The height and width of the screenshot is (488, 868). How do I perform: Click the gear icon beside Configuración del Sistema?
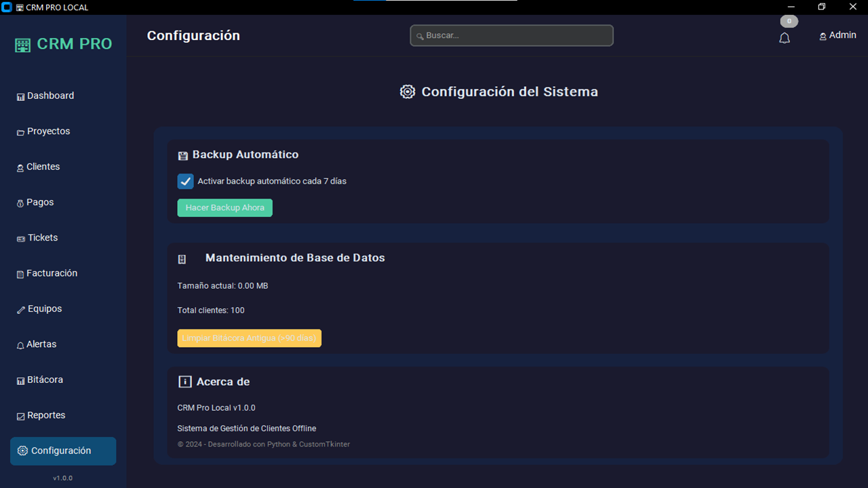407,91
